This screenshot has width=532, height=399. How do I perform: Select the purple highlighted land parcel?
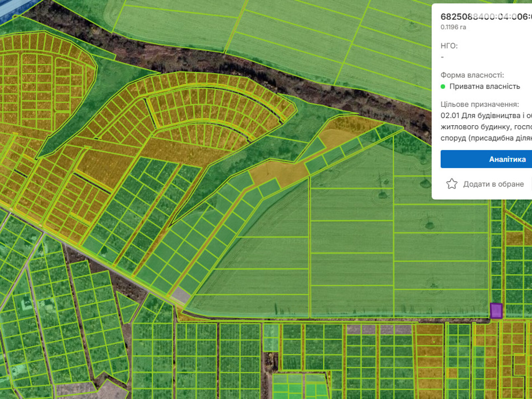pos(496,311)
